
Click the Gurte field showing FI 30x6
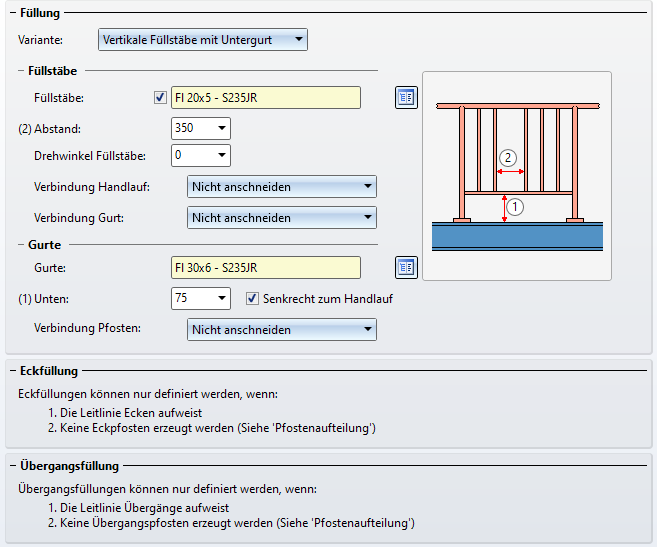[266, 267]
